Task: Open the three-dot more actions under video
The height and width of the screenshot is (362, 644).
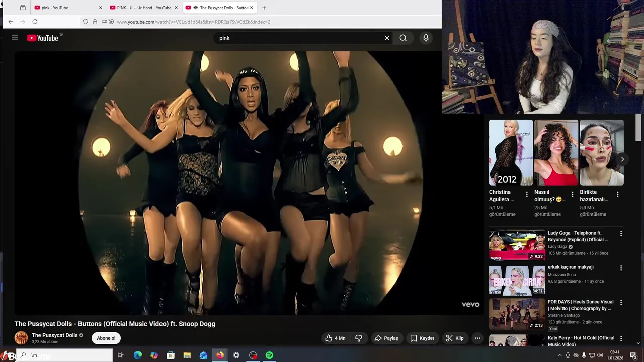Action: pos(477,338)
